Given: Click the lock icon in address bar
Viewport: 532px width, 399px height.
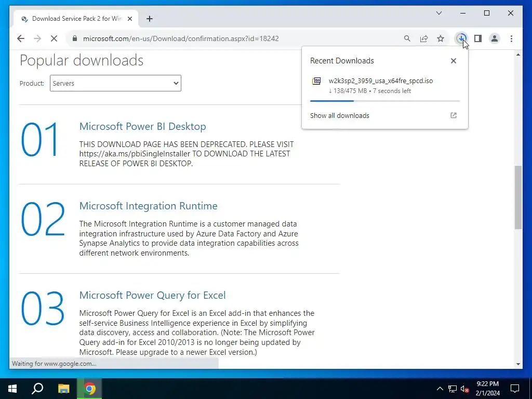Looking at the screenshot, I should click(75, 38).
